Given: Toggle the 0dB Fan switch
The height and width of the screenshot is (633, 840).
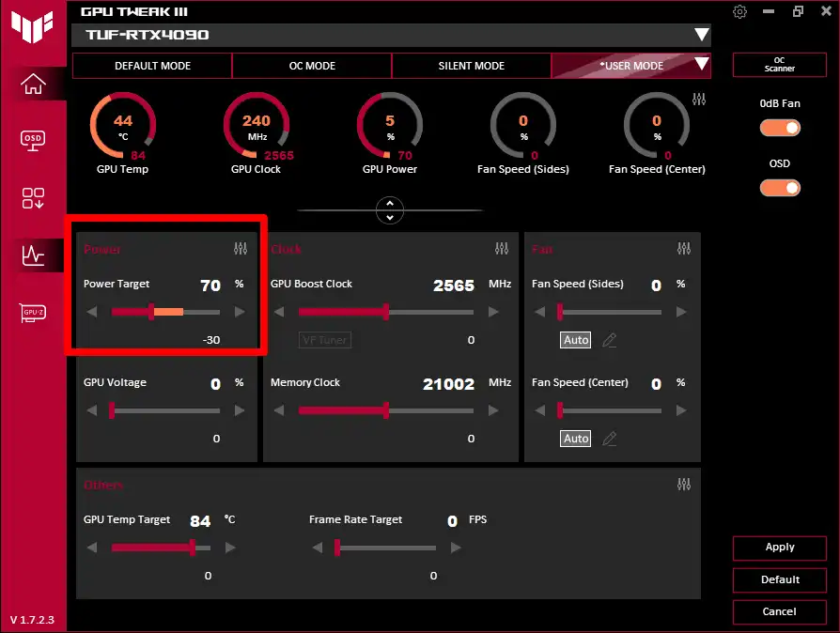Looking at the screenshot, I should (x=780, y=128).
